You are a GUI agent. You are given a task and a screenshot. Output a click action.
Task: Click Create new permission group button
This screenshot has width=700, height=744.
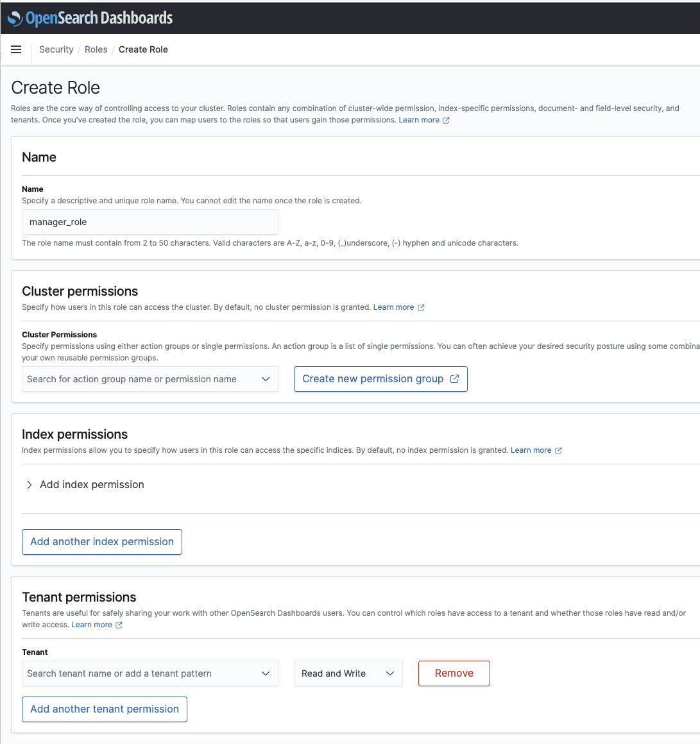[x=380, y=379]
